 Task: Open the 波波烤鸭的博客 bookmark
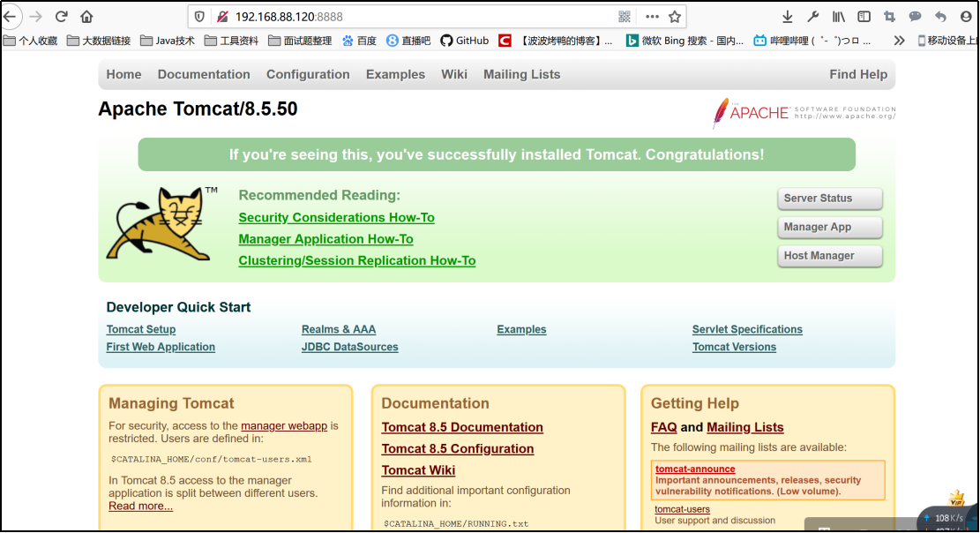tap(556, 41)
